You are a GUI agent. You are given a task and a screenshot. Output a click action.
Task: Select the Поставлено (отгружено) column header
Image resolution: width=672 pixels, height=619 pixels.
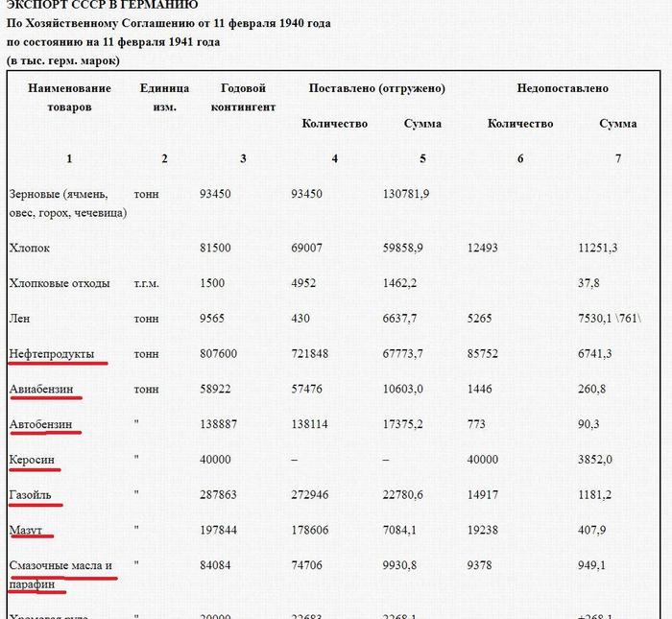point(376,88)
